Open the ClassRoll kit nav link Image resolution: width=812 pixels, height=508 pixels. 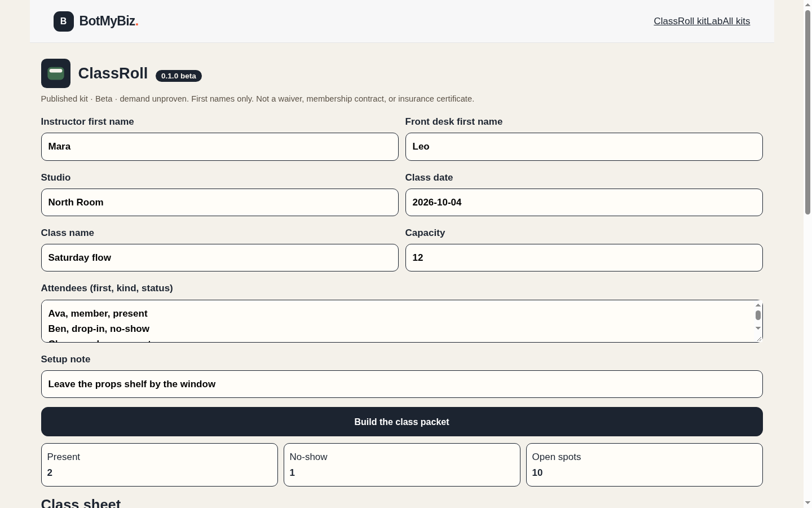point(680,21)
